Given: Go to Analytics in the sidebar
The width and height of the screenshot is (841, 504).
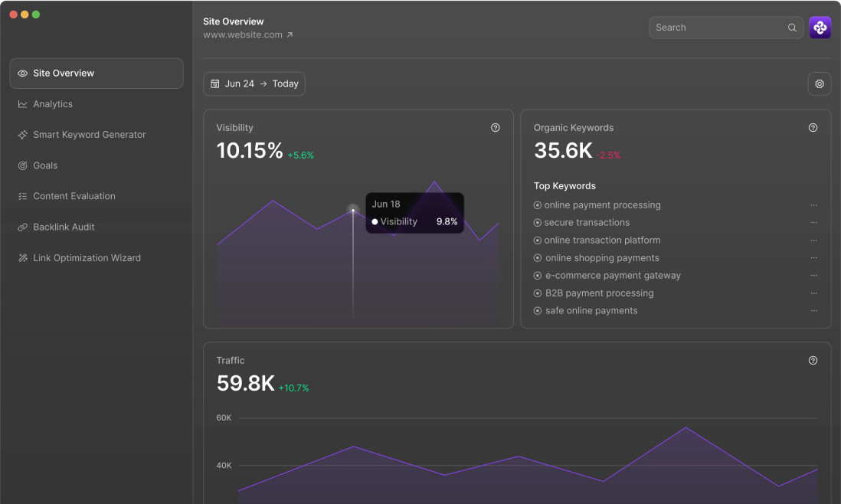Looking at the screenshot, I should point(53,104).
